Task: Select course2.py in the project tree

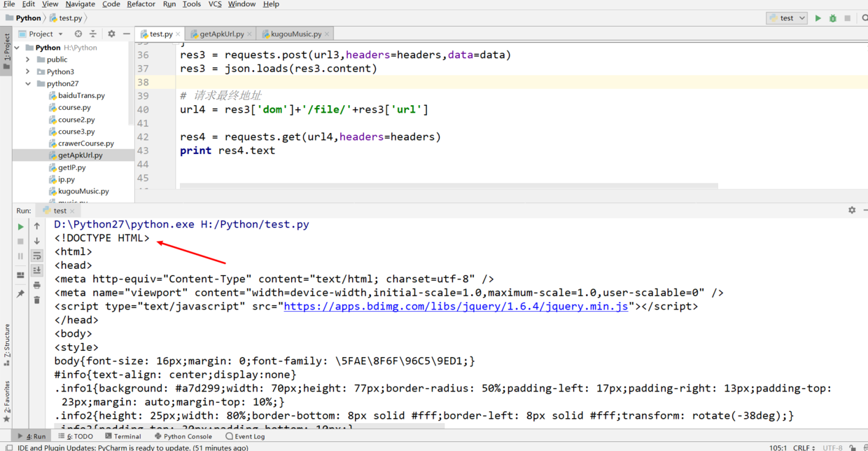Action: click(x=76, y=119)
